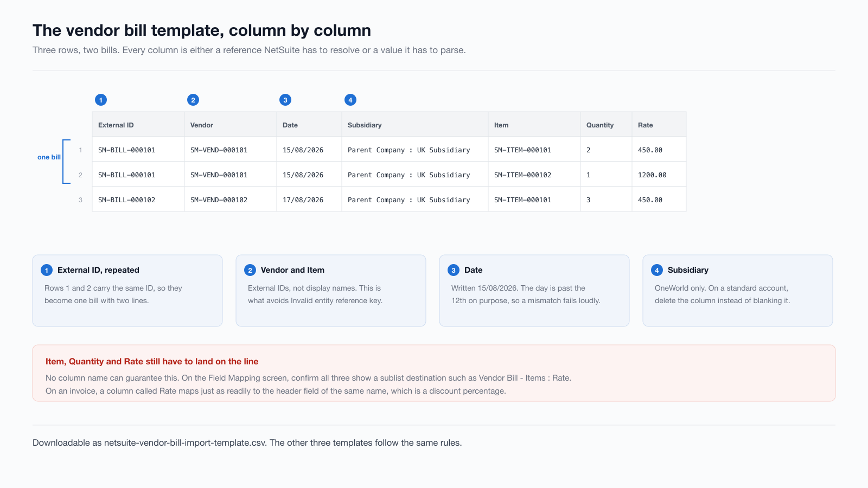
Task: Click the "Vendor and Item" card heading
Action: [292, 270]
